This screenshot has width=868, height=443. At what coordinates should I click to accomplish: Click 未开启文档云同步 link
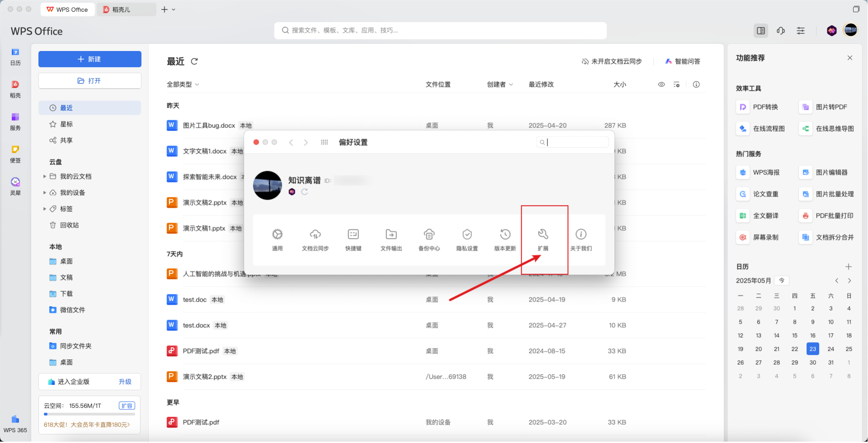[612, 61]
